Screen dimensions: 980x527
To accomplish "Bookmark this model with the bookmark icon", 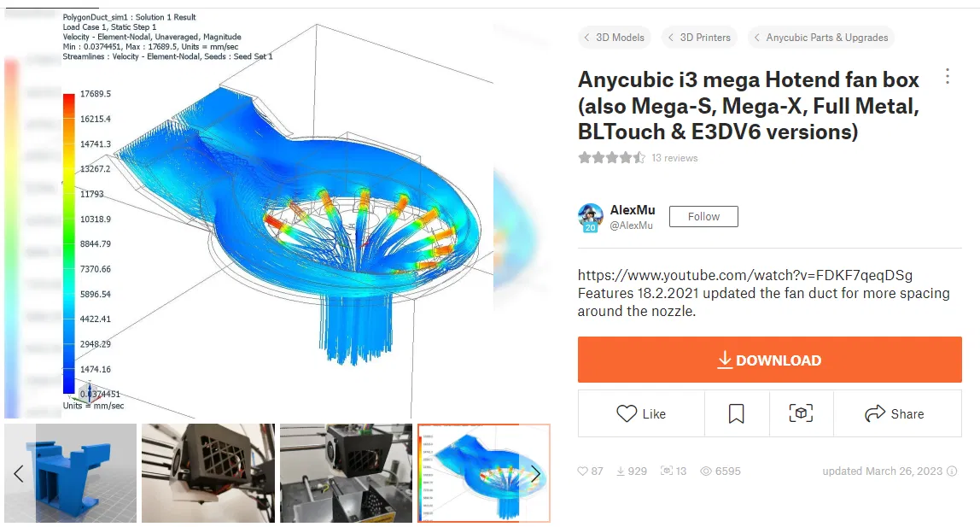I will coord(736,413).
